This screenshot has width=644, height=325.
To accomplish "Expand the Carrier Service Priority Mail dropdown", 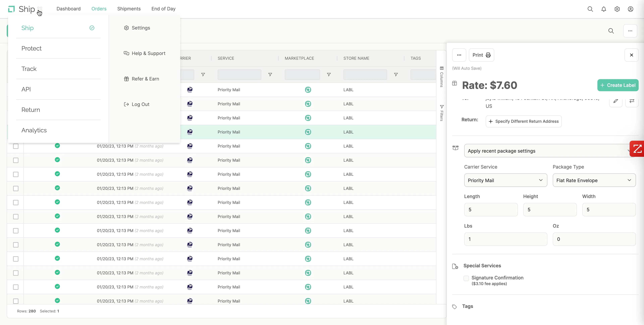I will [x=505, y=180].
